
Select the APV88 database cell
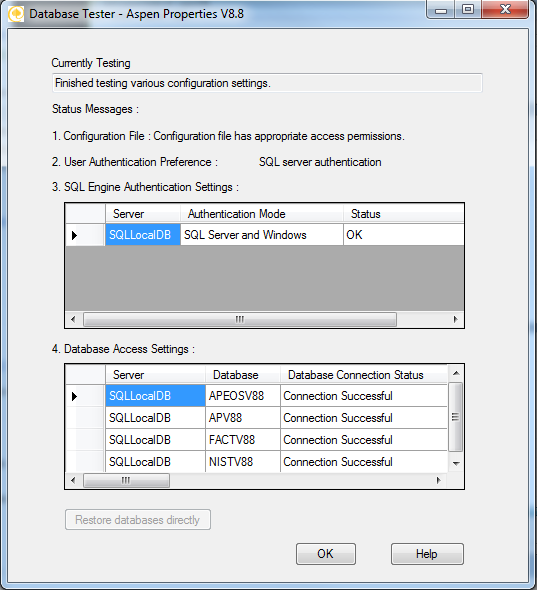[x=243, y=418]
